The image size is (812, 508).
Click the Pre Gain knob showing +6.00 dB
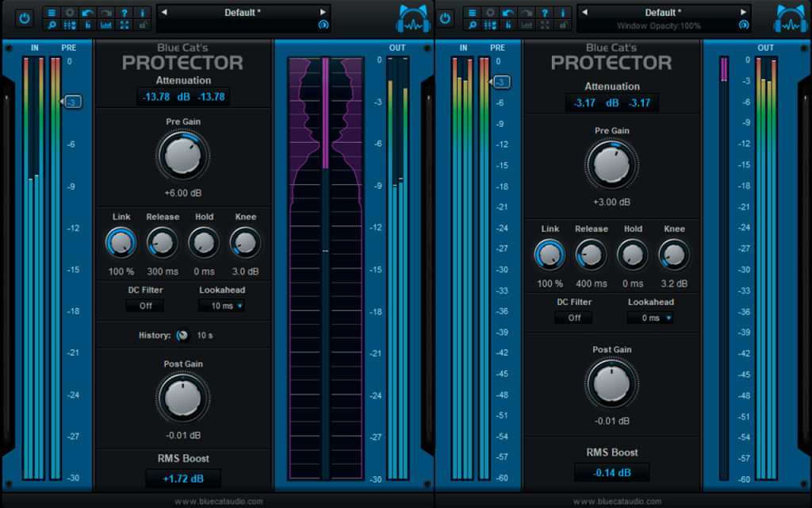click(183, 156)
